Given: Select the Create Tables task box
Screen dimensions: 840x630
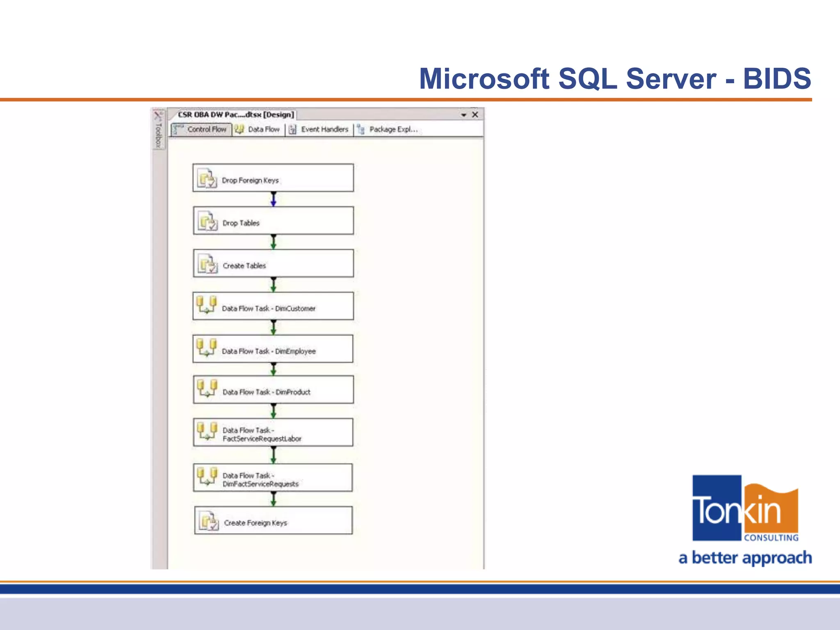Looking at the screenshot, I should 273,263.
